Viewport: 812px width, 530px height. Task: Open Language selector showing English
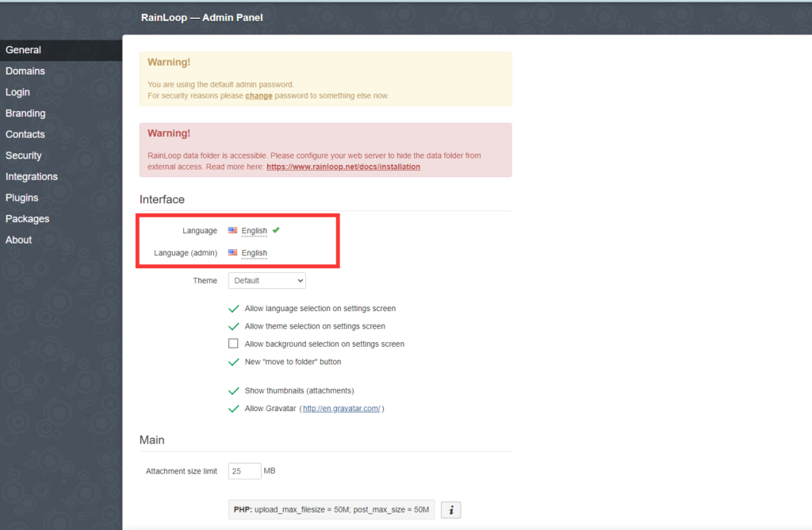(x=255, y=231)
